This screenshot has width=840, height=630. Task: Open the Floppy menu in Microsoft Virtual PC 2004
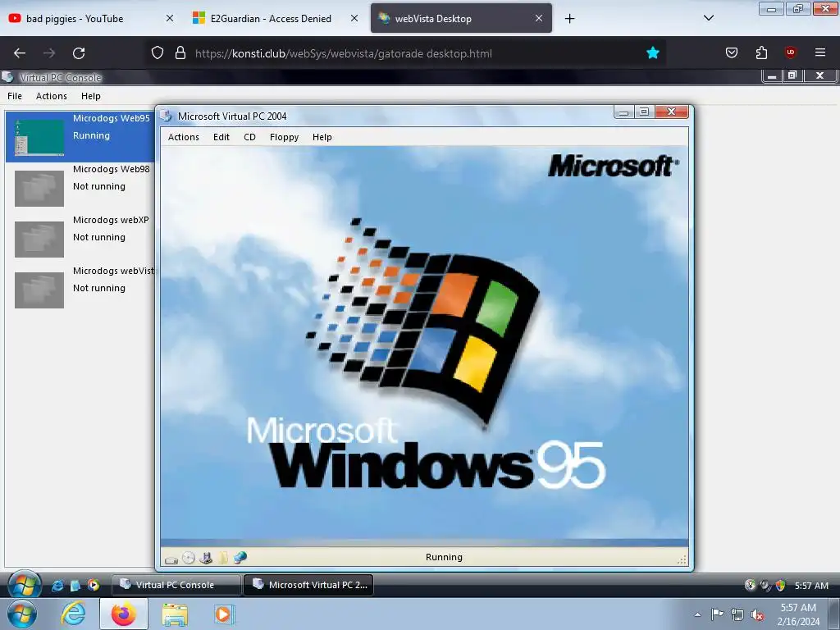(x=285, y=137)
